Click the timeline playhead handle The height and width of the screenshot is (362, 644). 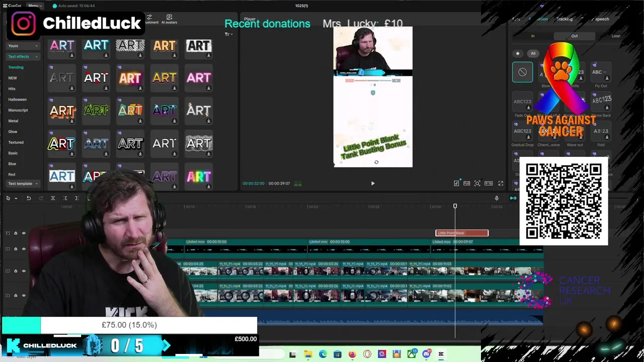(455, 206)
